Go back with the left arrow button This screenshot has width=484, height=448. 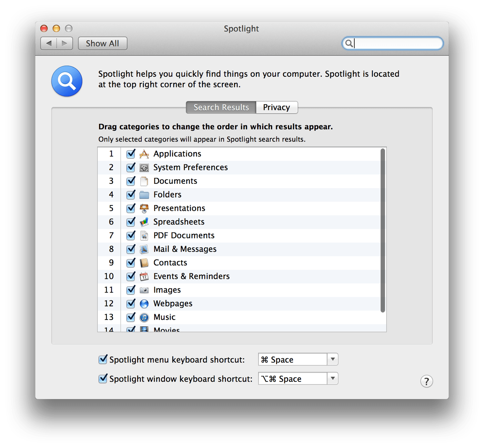click(x=49, y=43)
